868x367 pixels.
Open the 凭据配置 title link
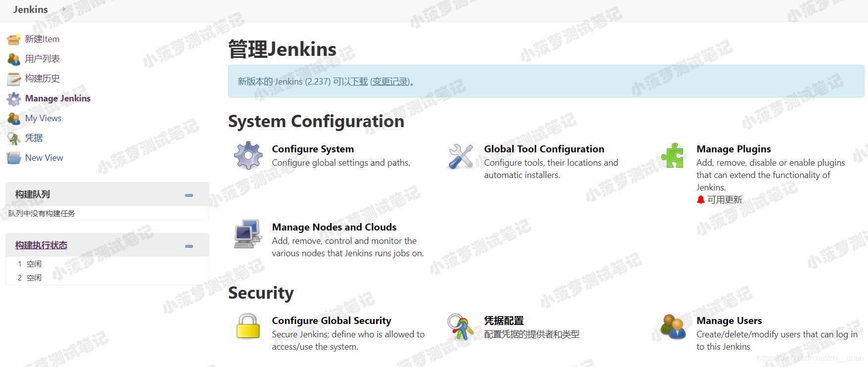[504, 321]
